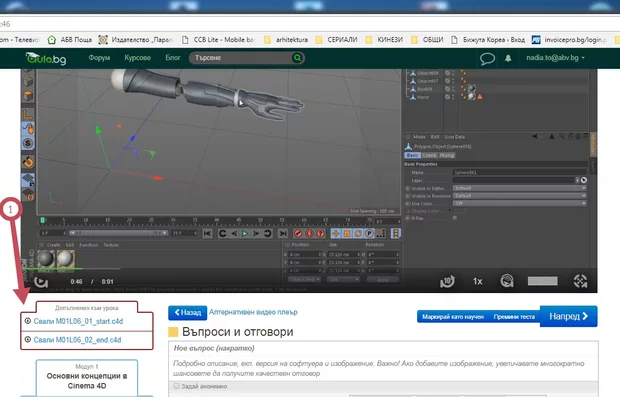Switch to the Coord. attributes tab
Screen dimensions: 620x397
coord(429,155)
